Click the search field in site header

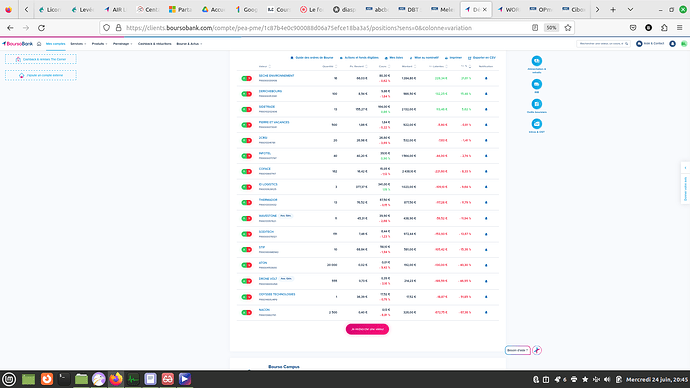[x=603, y=44]
